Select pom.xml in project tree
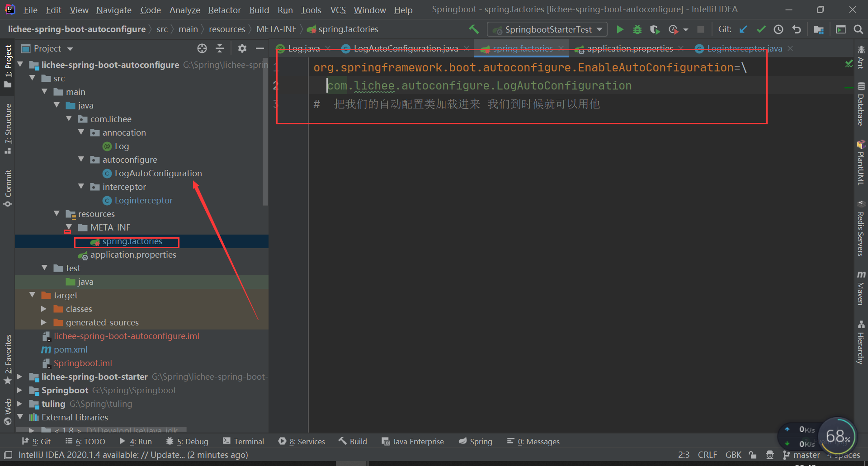 [71, 349]
